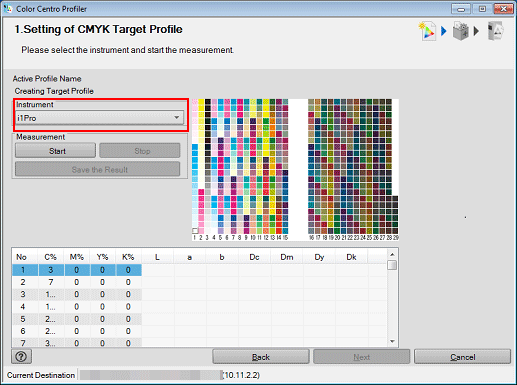Click the help question mark icon
This screenshot has height=385, width=517.
(22, 357)
